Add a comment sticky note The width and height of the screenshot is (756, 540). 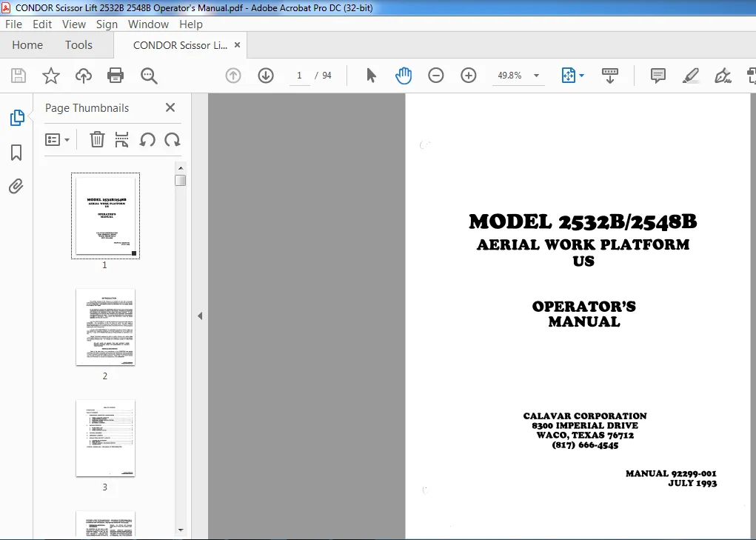[658, 76]
